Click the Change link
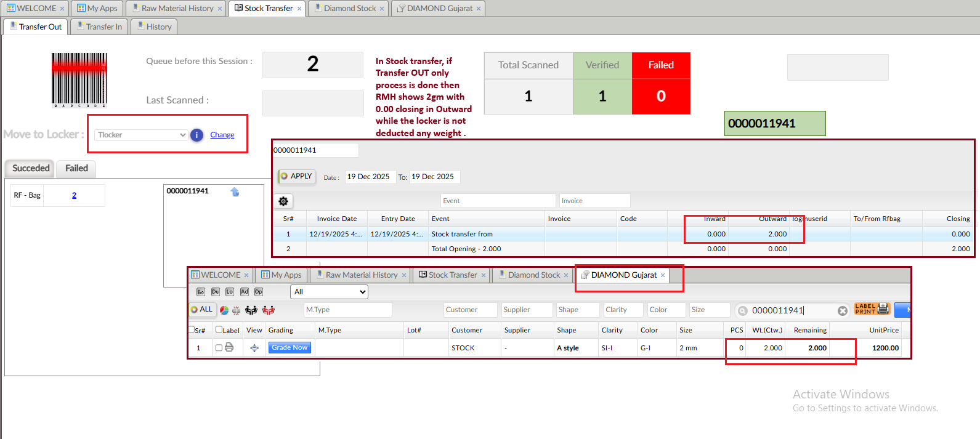The height and width of the screenshot is (439, 980). tap(222, 135)
